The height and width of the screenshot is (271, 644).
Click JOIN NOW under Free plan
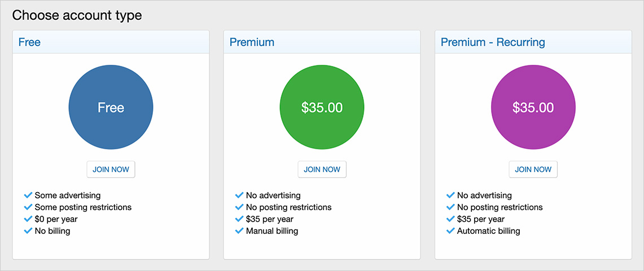(x=111, y=170)
